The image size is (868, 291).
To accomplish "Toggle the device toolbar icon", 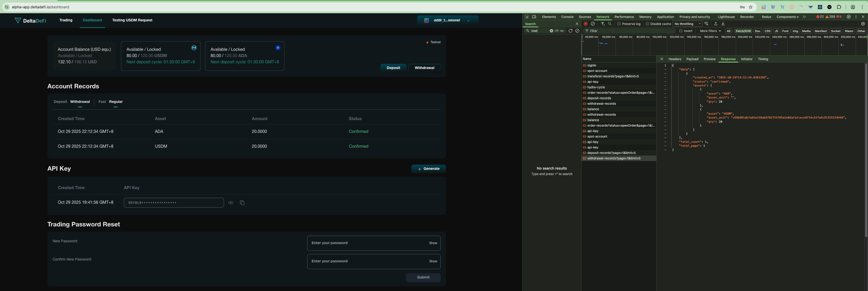I will pyautogui.click(x=534, y=17).
